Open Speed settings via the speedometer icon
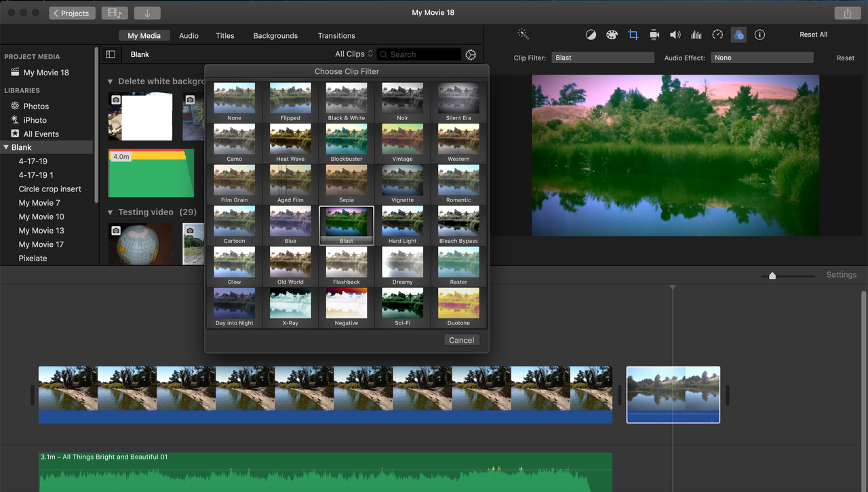Image resolution: width=868 pixels, height=492 pixels. click(717, 34)
